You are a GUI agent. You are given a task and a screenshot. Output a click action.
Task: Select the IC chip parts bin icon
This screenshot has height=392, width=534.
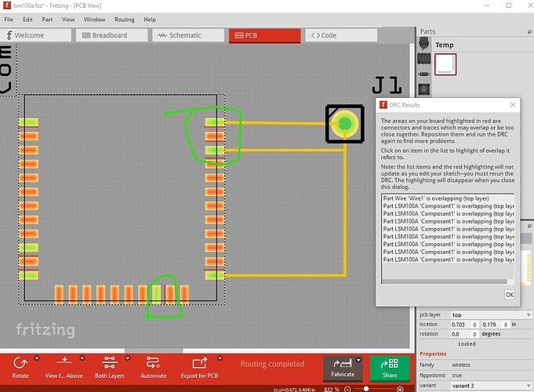point(424,59)
